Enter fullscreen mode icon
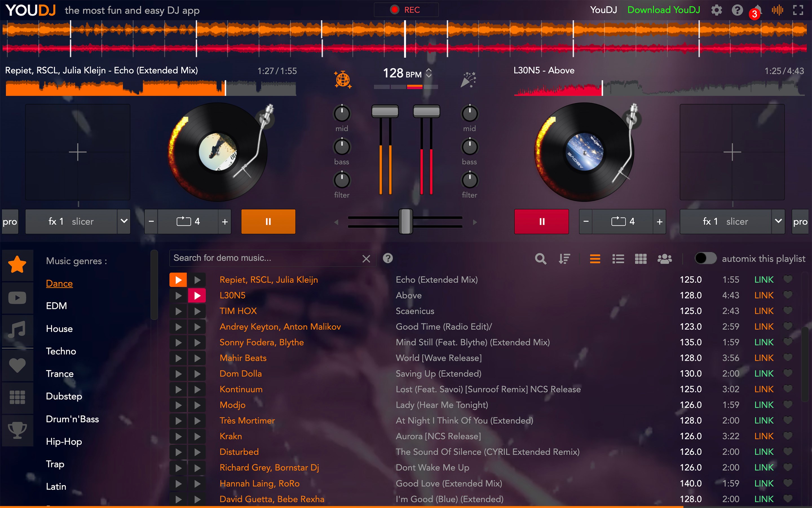This screenshot has height=508, width=812. (798, 10)
